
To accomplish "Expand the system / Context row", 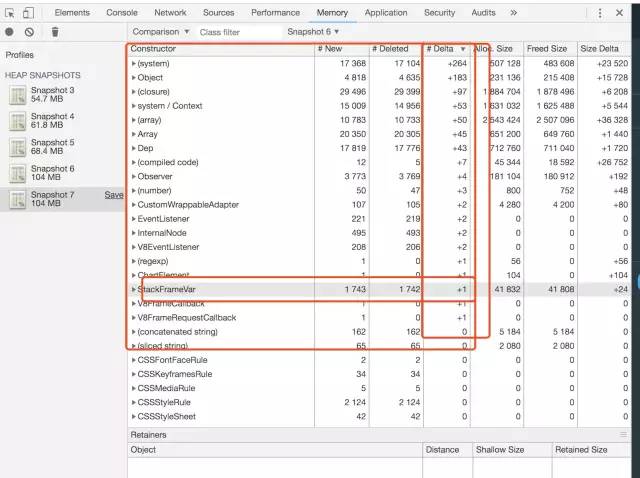I will pyautogui.click(x=133, y=106).
